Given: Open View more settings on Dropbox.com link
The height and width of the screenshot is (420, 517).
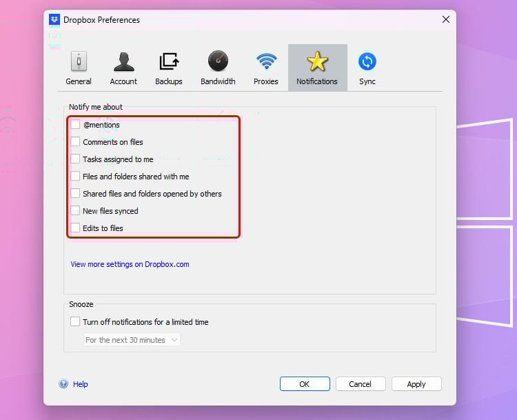Looking at the screenshot, I should (130, 264).
